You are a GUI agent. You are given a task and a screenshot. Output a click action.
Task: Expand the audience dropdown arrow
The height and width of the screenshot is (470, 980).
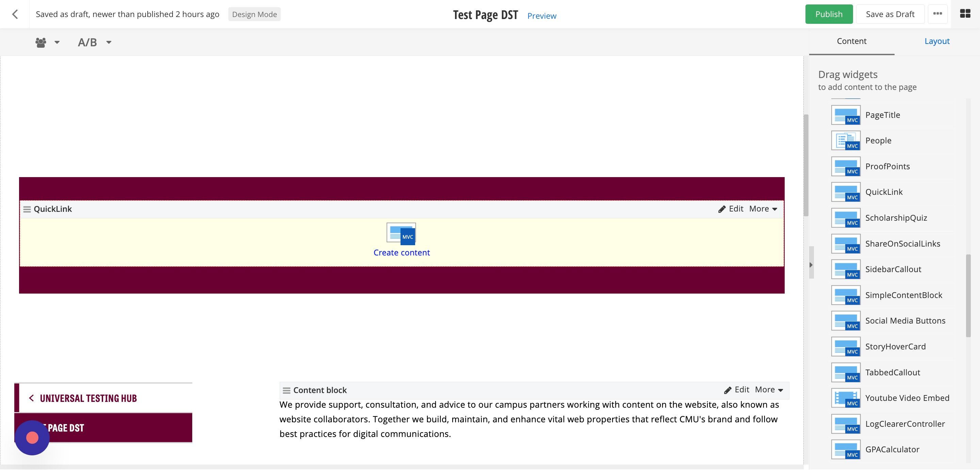pos(57,42)
